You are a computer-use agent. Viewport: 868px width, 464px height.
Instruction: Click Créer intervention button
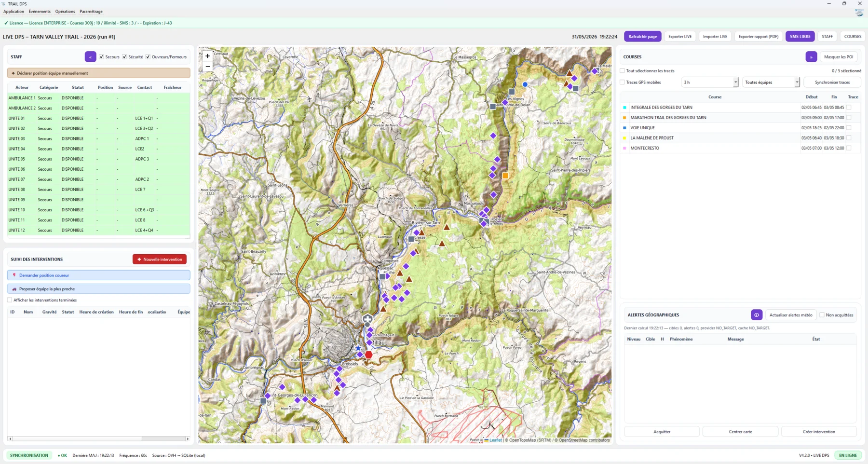[819, 432]
